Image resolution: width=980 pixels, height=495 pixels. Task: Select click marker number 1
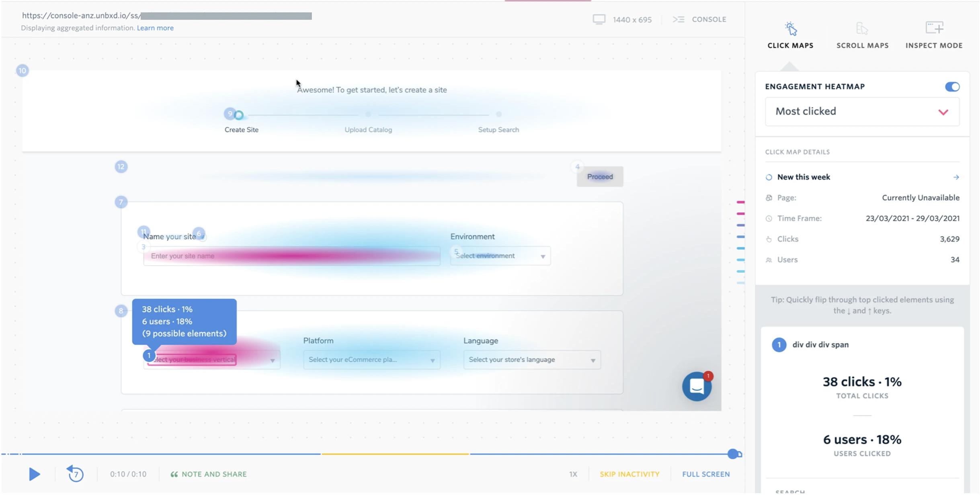coord(149,356)
